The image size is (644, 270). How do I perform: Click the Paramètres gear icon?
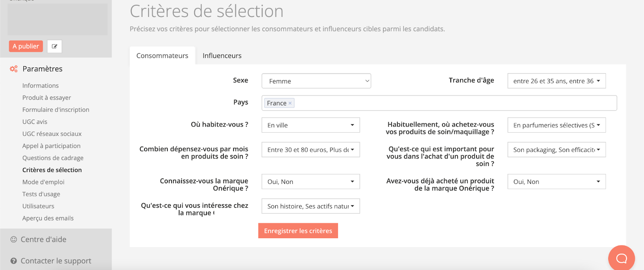14,69
